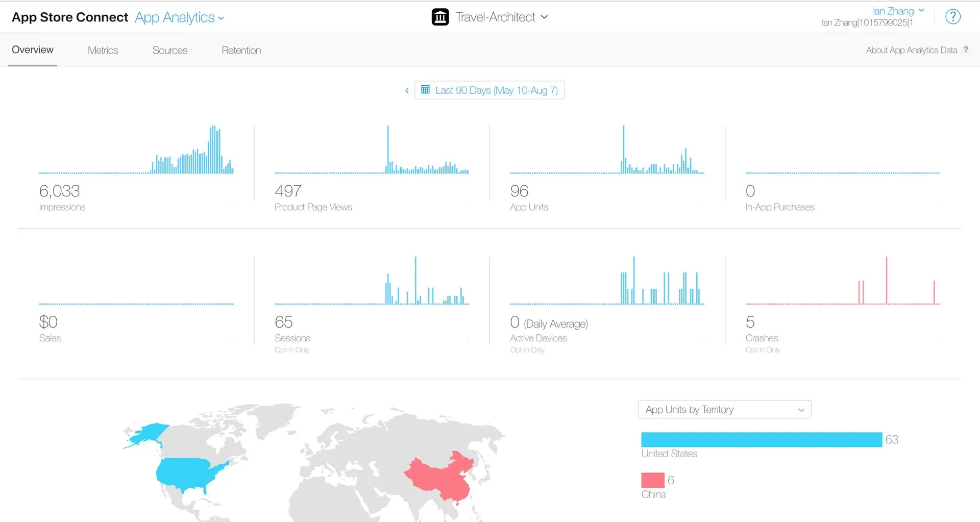Viewport: 980px width, 522px height.
Task: Switch to the Overview tab
Action: (33, 50)
